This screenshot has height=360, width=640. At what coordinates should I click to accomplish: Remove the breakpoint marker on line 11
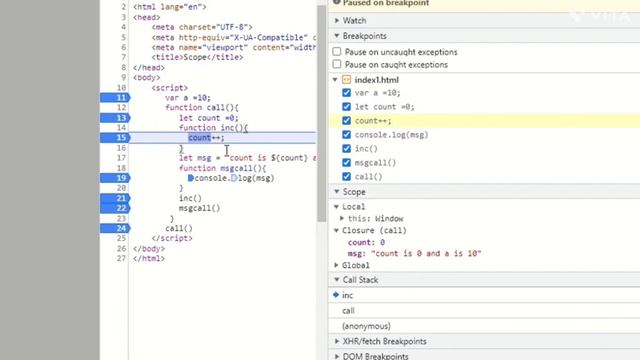pyautogui.click(x=116, y=98)
